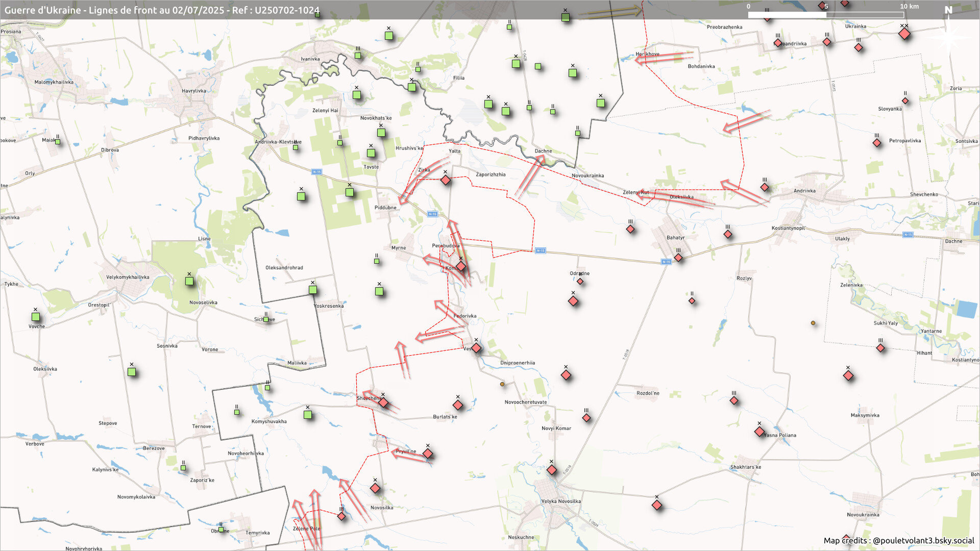Select green square marker above Tovste
Screen dimensions: 980x551
click(x=371, y=153)
